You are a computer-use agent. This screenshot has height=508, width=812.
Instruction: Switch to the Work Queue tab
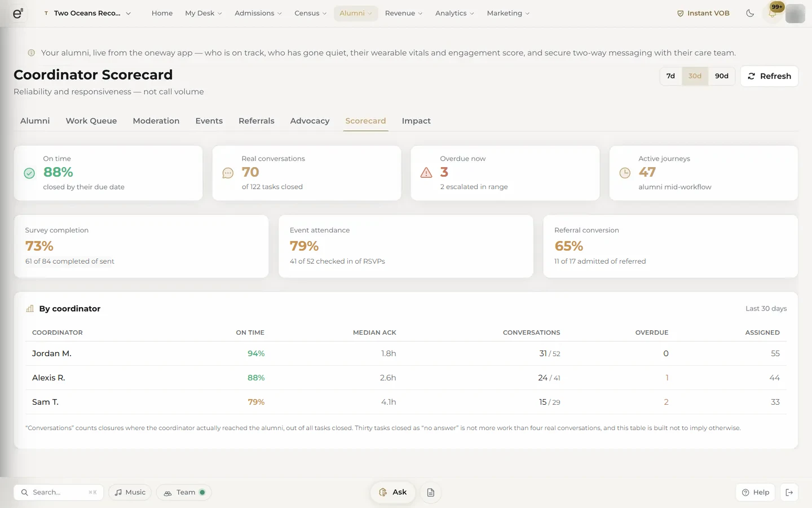[x=91, y=121]
